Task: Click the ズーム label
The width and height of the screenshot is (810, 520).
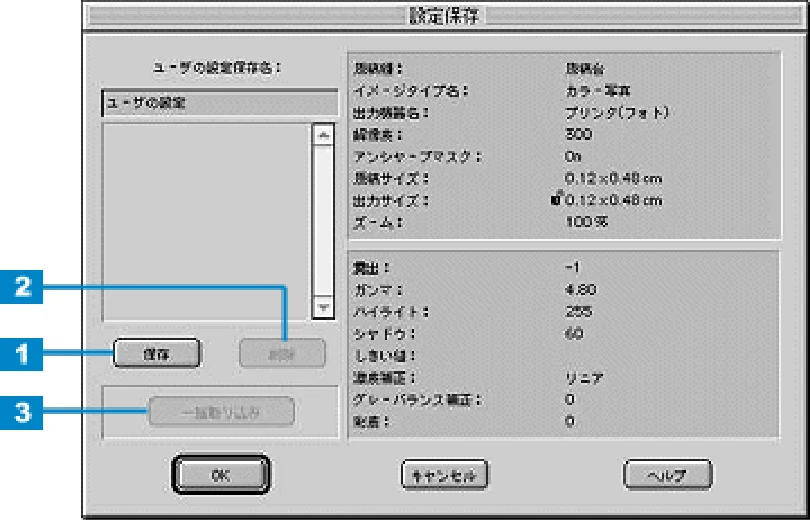Action: [x=378, y=222]
